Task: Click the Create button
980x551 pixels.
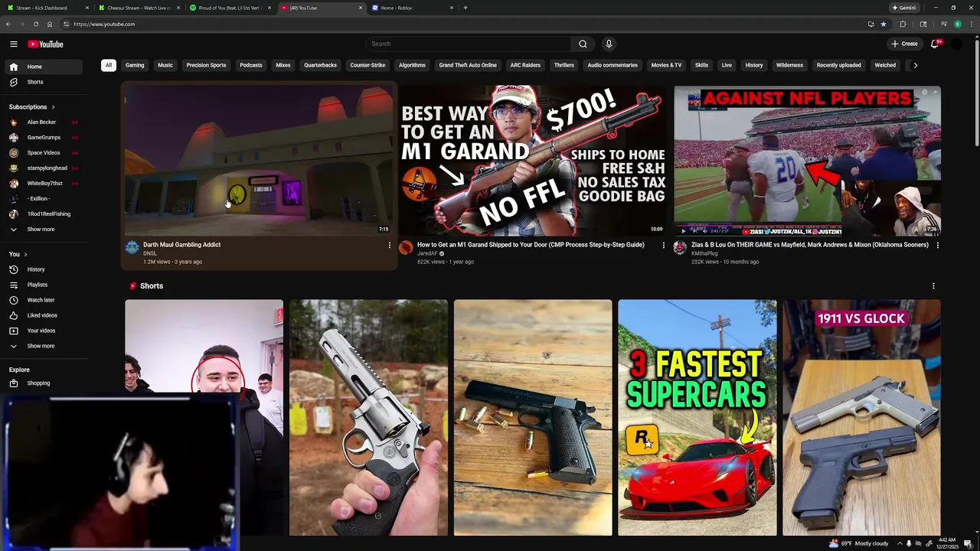Action: tap(904, 44)
